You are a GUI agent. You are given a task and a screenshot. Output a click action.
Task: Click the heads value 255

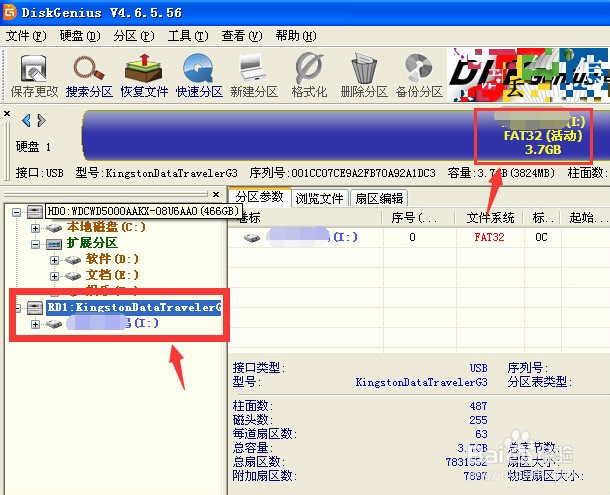(x=478, y=420)
